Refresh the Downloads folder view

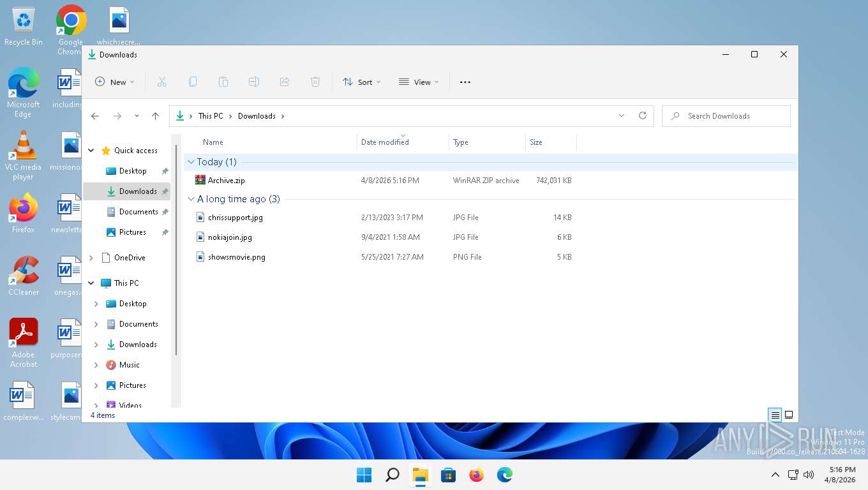coord(643,116)
